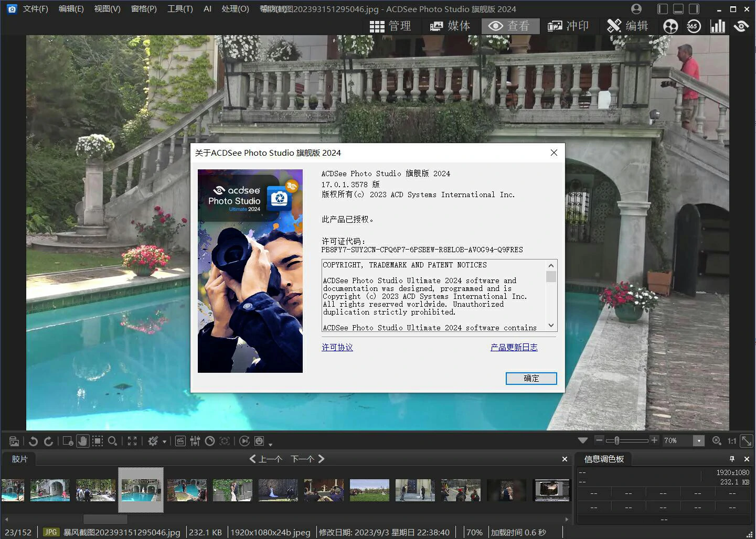Click the zoom out minus button

599,440
